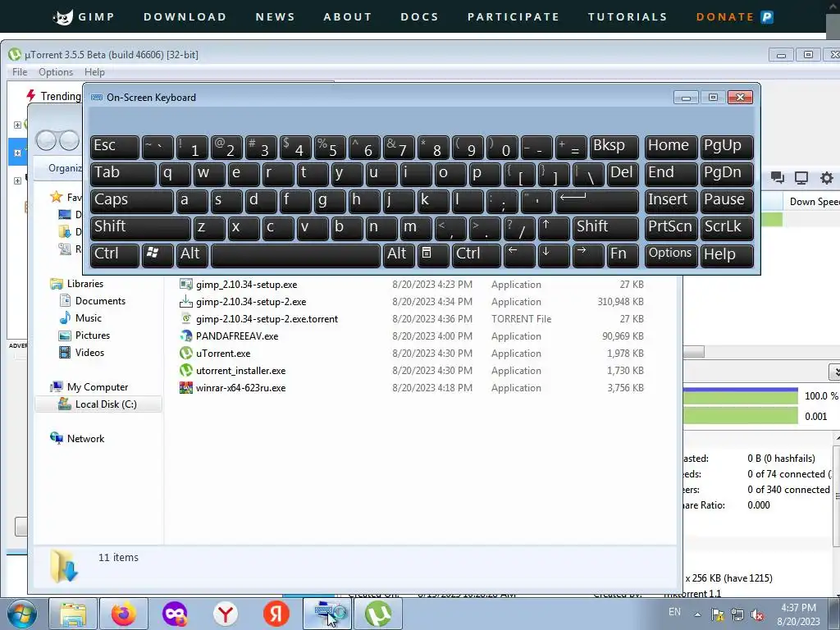Toggle left Alt key on keyboard
Image resolution: width=840 pixels, height=630 pixels.
(x=192, y=255)
